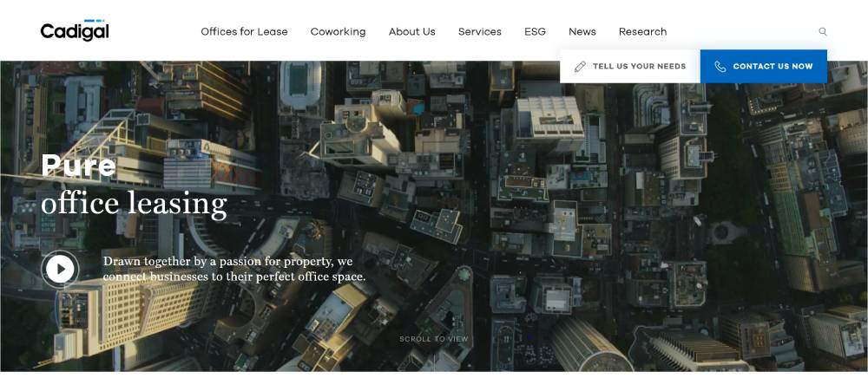This screenshot has height=378, width=868.
Task: Click the phone icon in Contact Us Now
Action: pos(720,67)
